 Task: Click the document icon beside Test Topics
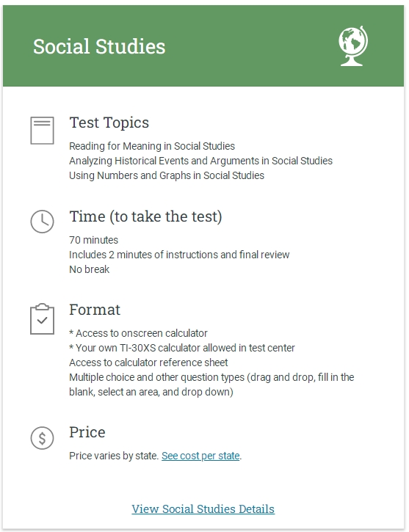tap(42, 131)
